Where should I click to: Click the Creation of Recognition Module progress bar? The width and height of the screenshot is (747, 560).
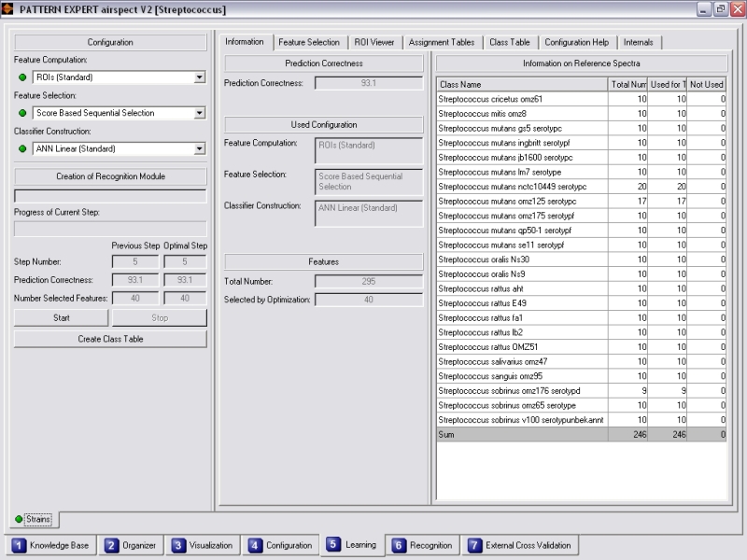click(x=110, y=196)
